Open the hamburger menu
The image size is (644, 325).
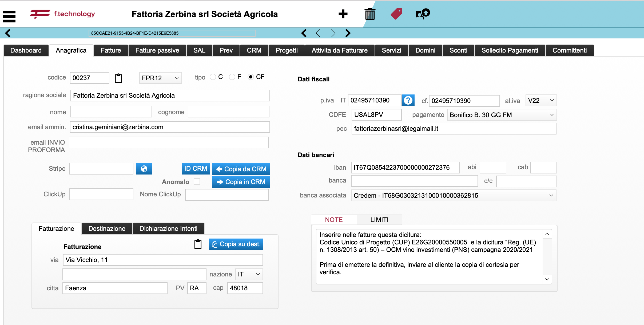tap(9, 16)
